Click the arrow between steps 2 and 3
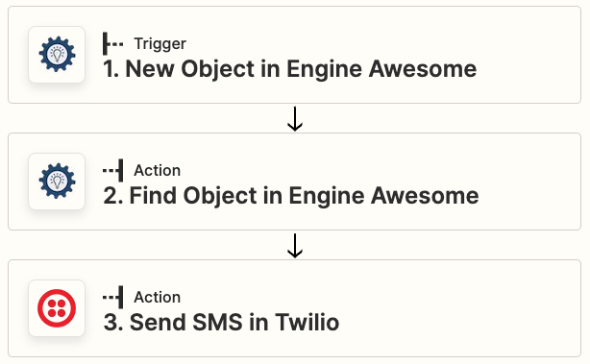Viewport: 590px width, 364px height. (x=295, y=246)
